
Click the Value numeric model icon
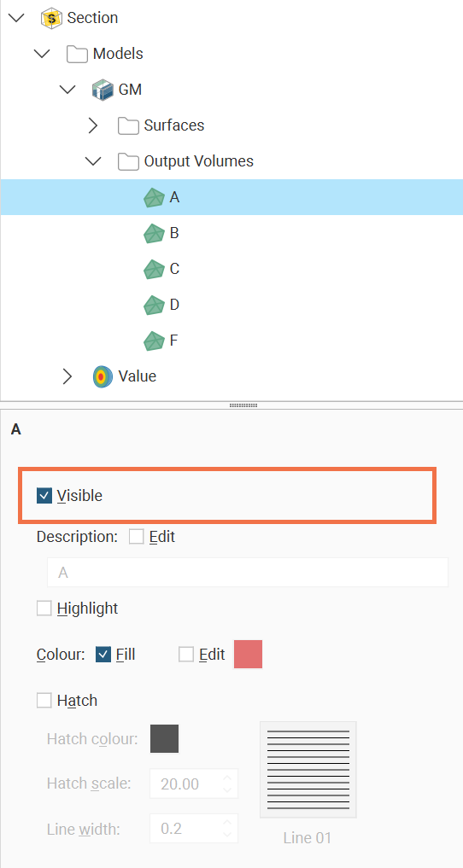pyautogui.click(x=102, y=376)
